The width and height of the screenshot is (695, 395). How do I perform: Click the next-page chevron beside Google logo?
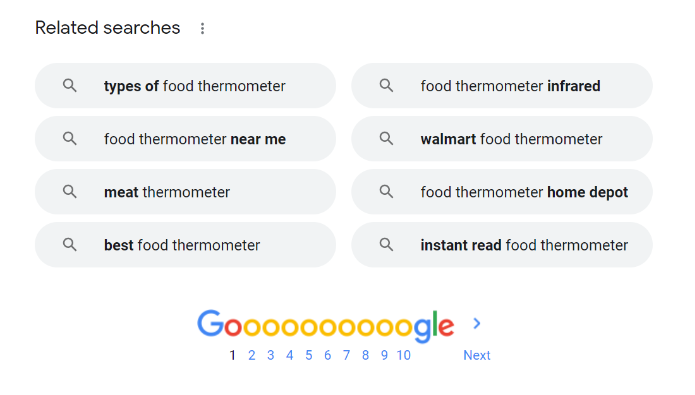[476, 324]
